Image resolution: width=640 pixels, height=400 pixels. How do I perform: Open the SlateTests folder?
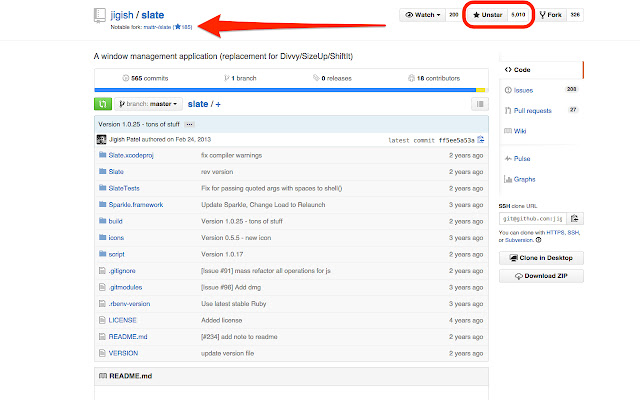coord(124,188)
